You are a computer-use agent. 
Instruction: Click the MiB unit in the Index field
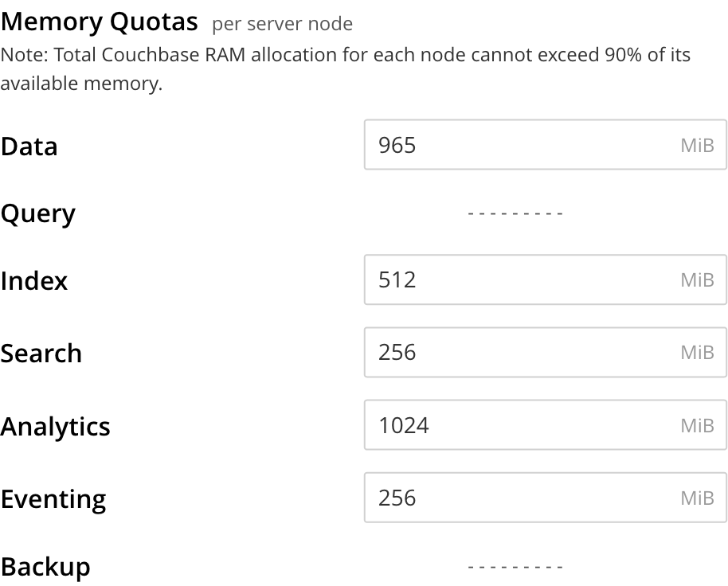(x=697, y=280)
